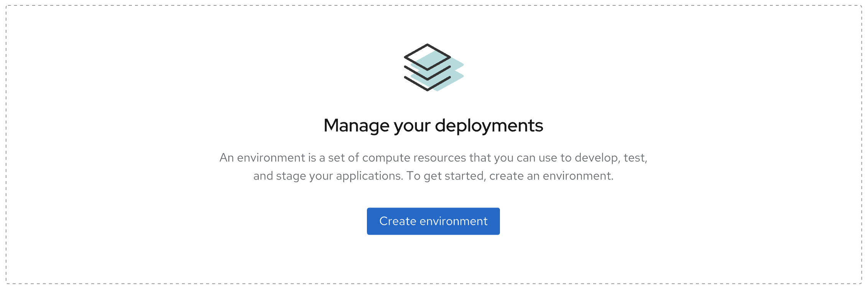Click the word Create on the blue button
The width and height of the screenshot is (868, 290).
398,221
